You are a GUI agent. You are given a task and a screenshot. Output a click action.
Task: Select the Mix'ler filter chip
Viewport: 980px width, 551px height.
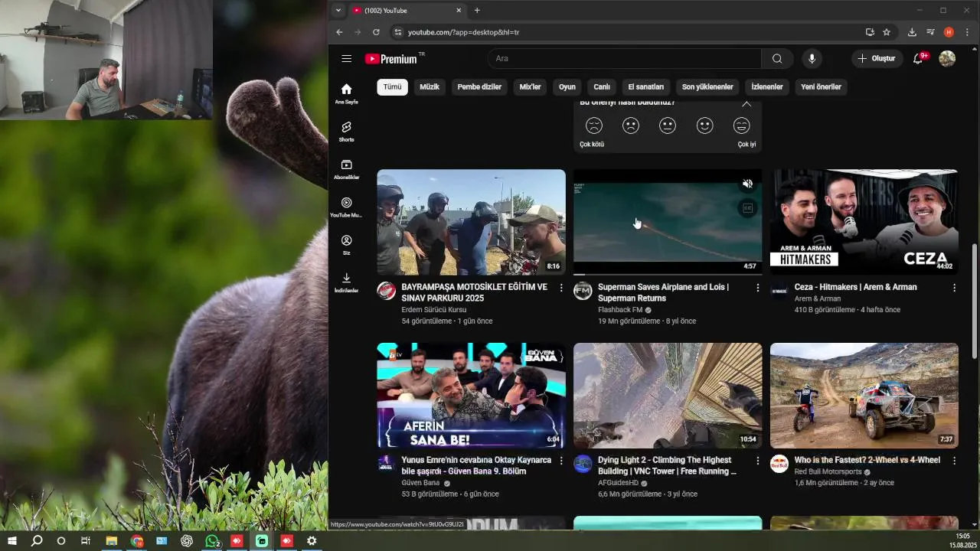coord(530,86)
